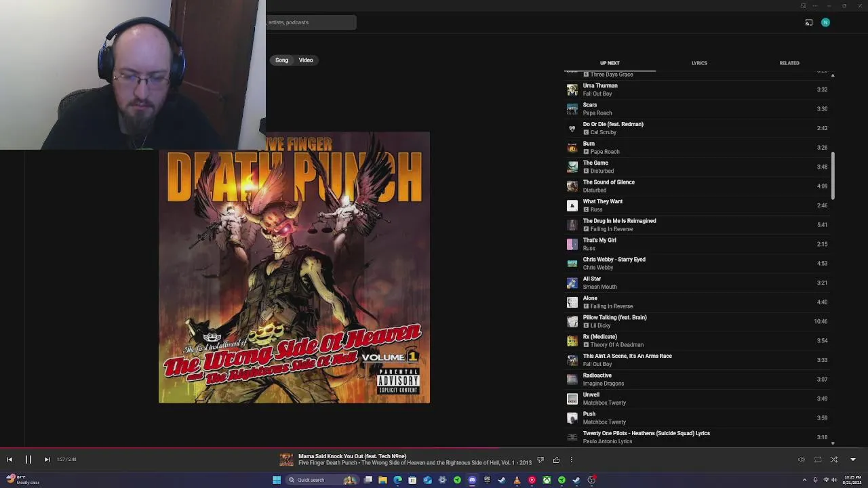Collapse the player page with down arrow
The height and width of the screenshot is (488, 868).
pyautogui.click(x=853, y=460)
